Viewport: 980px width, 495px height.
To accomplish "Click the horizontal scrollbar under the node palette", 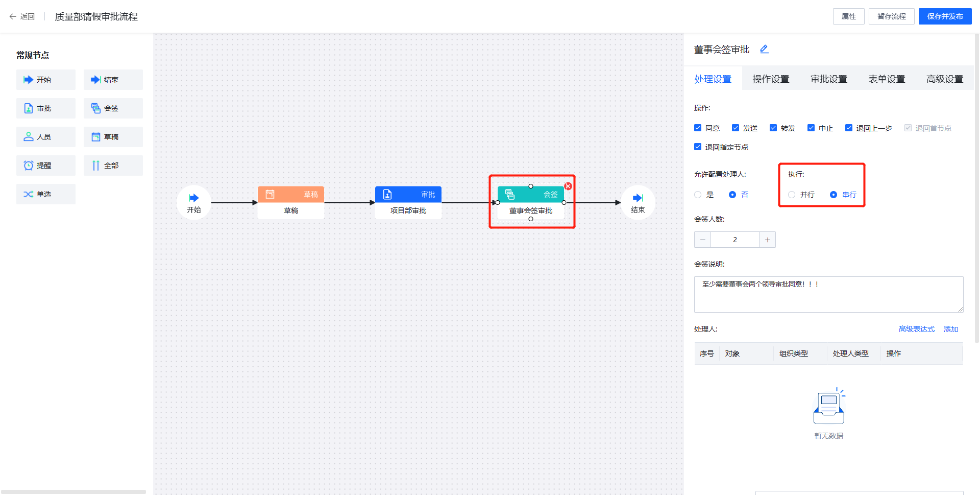I will click(x=73, y=492).
